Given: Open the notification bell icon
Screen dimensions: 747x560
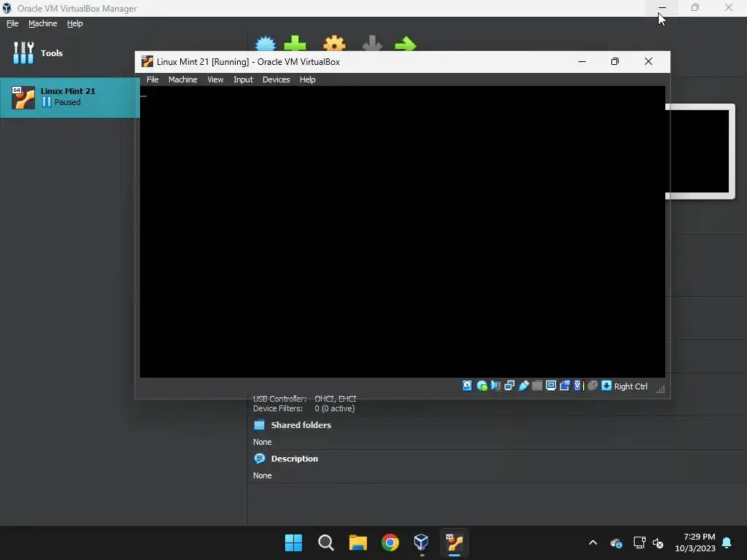Looking at the screenshot, I should 727,542.
